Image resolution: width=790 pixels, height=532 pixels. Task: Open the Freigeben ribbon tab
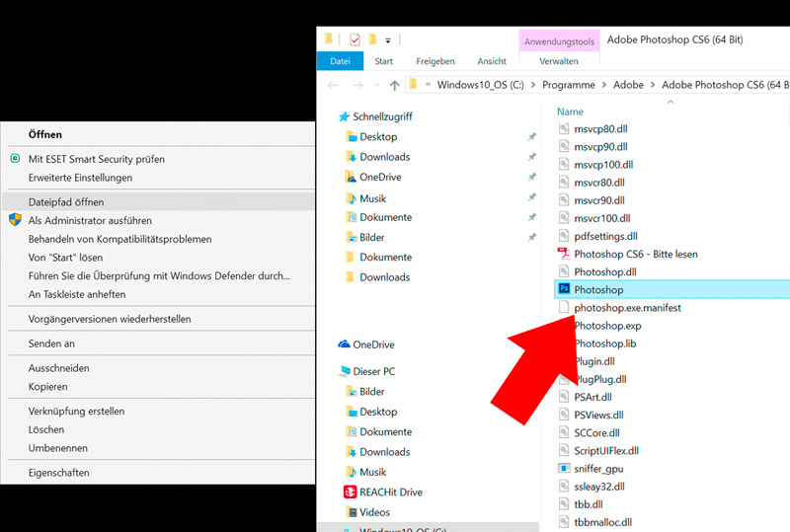pos(435,61)
